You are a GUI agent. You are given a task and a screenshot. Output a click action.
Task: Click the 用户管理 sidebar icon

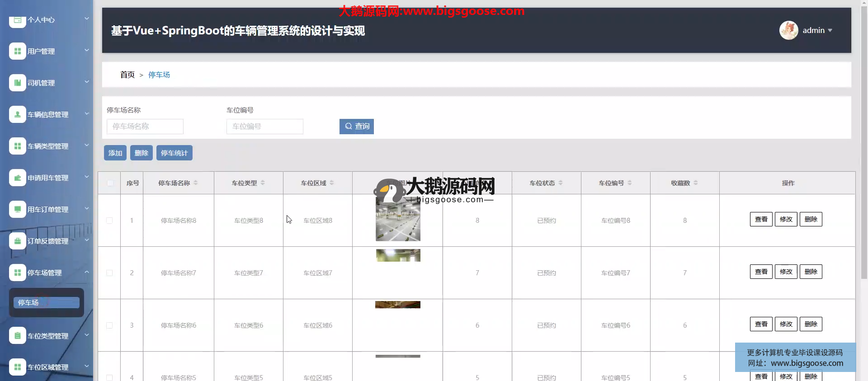click(x=17, y=52)
